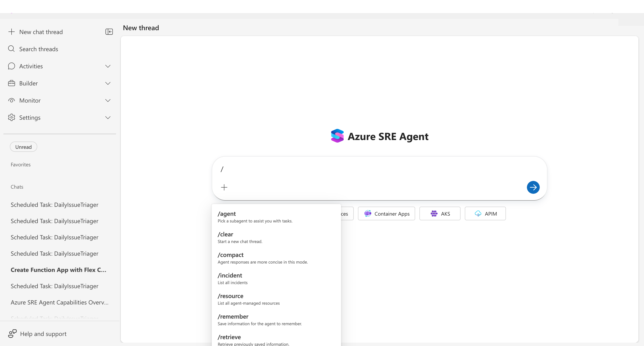The image size is (644, 346).
Task: Click the Favorites section label
Action: point(21,164)
